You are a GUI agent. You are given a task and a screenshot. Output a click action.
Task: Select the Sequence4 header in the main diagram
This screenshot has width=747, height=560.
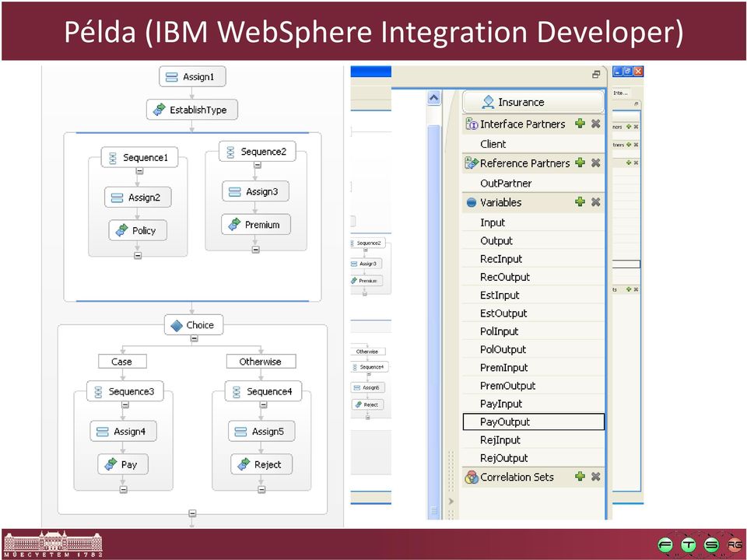click(264, 391)
